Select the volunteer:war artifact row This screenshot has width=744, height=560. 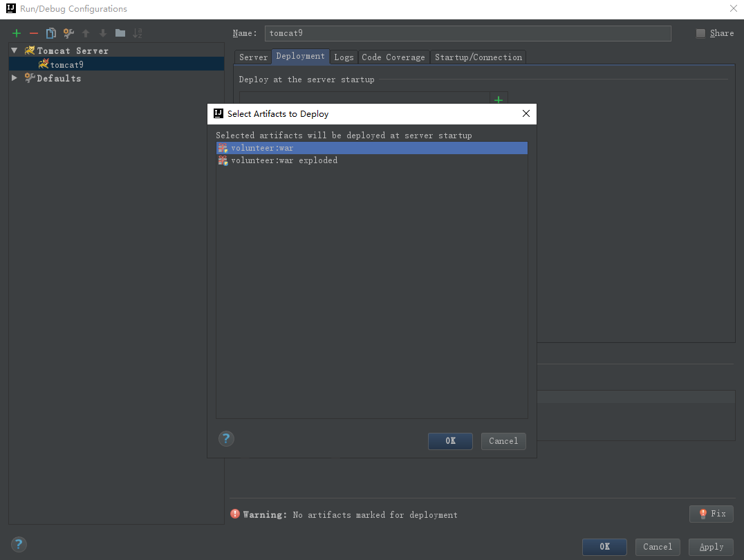[x=372, y=148]
